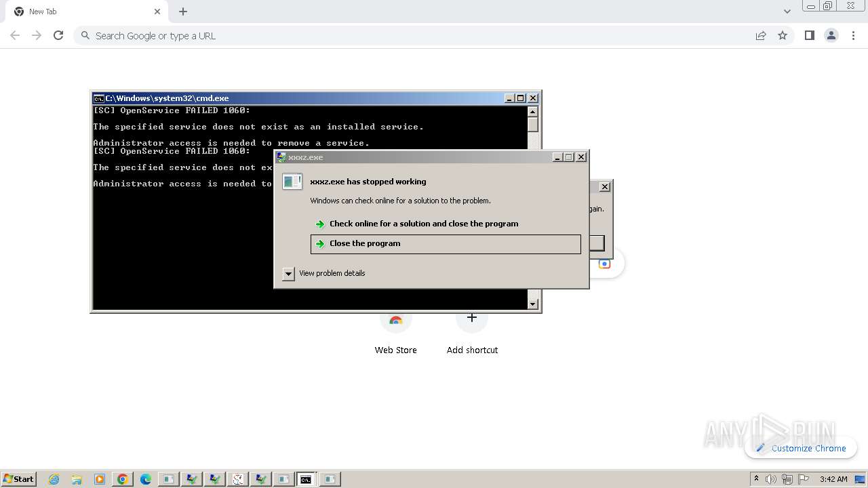Screen dimensions: 868x488
Task: Open Windows Media Player from the taskbar
Action: pos(100,479)
